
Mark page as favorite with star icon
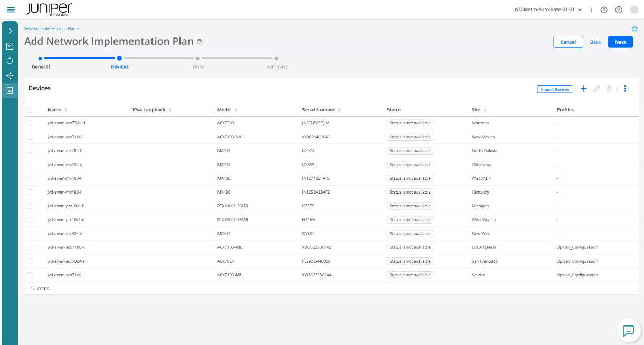[x=634, y=28]
